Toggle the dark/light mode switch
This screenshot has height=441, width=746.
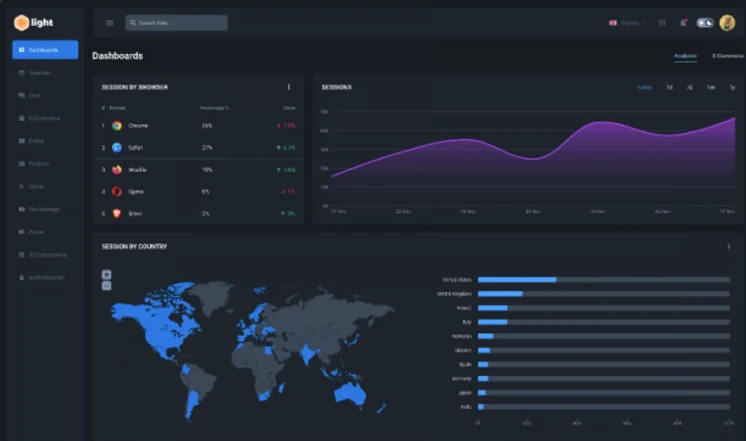click(x=705, y=23)
